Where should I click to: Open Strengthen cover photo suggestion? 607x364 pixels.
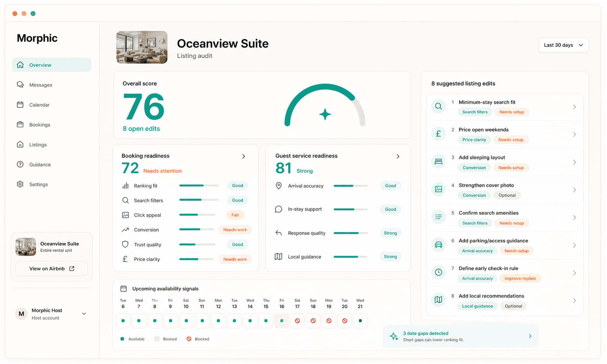(x=505, y=190)
